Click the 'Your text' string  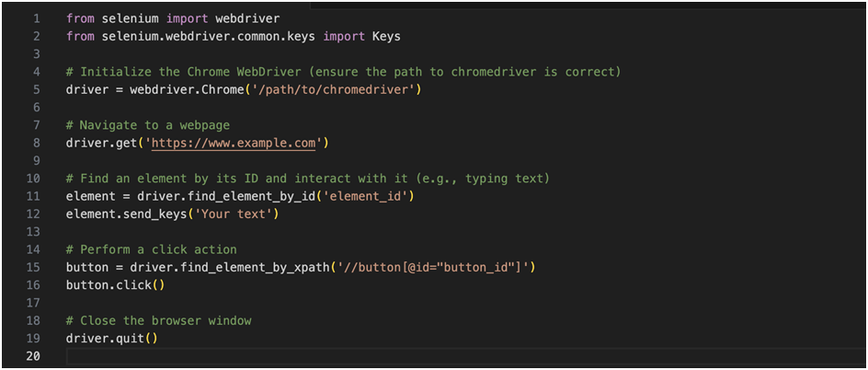[233, 214]
